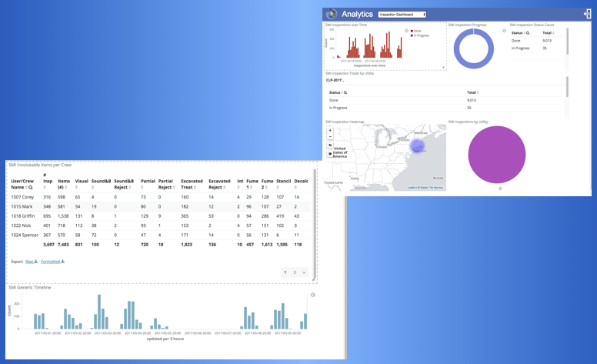
Task: Sort Total column in Status Count table
Action: click(553, 33)
